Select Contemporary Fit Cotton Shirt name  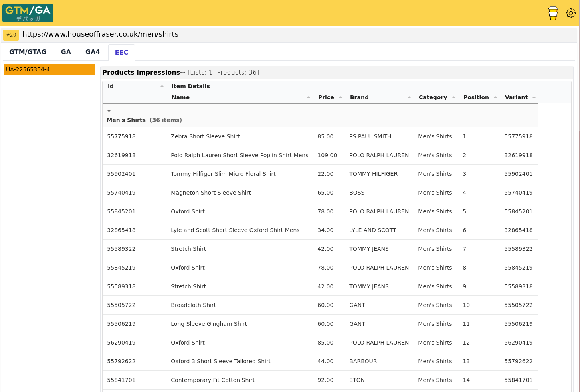click(213, 380)
